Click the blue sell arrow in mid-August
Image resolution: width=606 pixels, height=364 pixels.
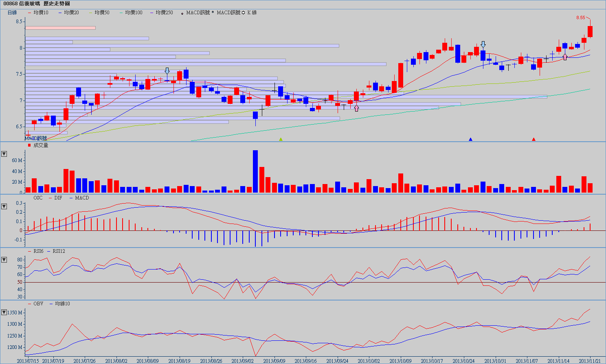[x=167, y=71]
